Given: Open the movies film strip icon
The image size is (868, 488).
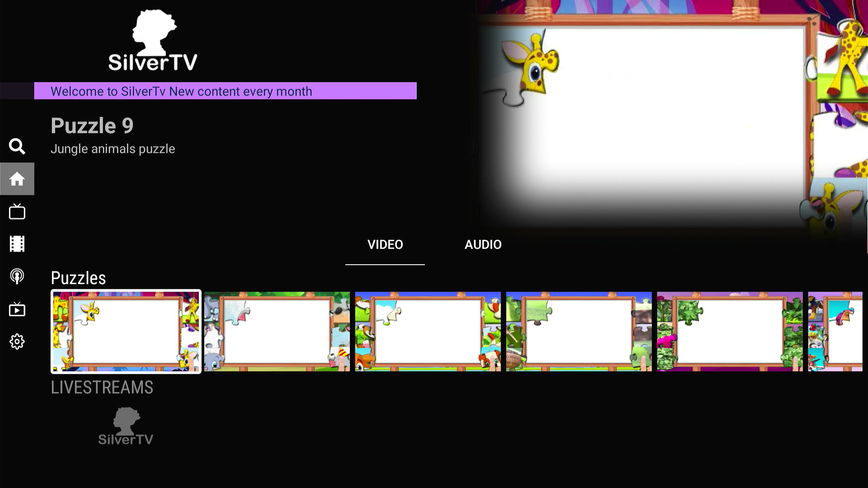Looking at the screenshot, I should [x=17, y=244].
